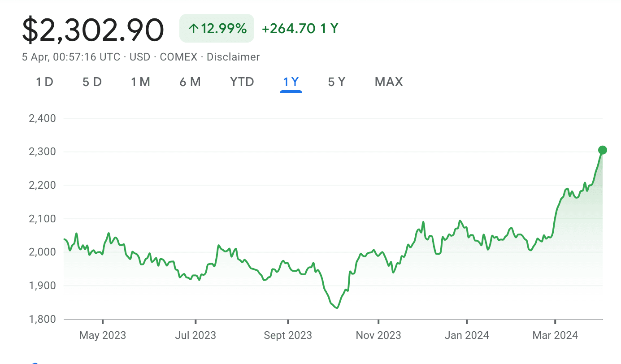The height and width of the screenshot is (364, 621).
Task: Click the Sept 2023 axis label
Action: (x=287, y=335)
